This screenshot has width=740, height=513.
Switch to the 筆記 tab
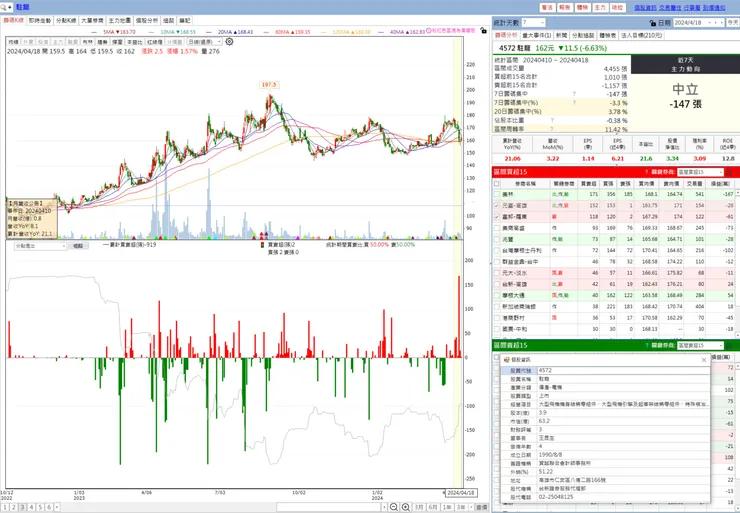(x=185, y=21)
